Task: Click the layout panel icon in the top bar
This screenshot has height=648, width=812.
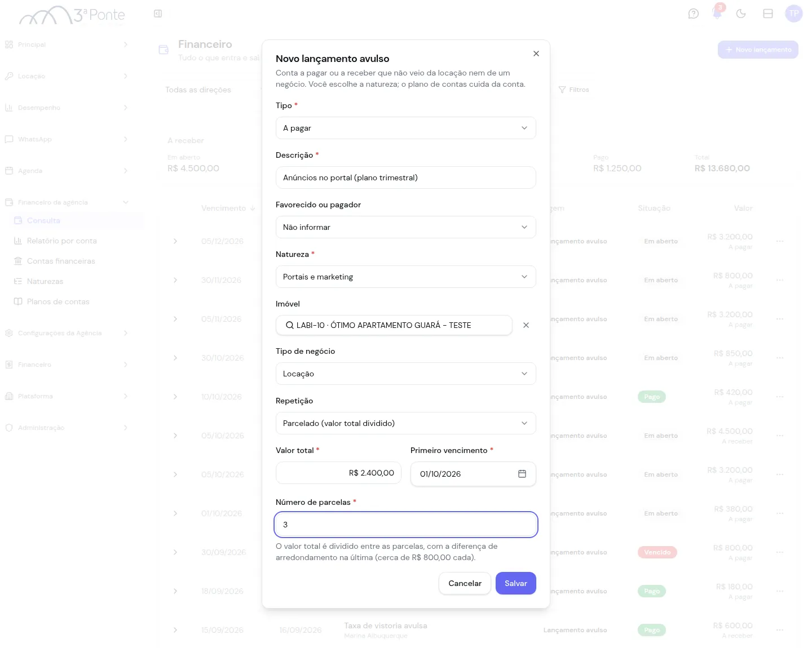Action: pyautogui.click(x=768, y=14)
